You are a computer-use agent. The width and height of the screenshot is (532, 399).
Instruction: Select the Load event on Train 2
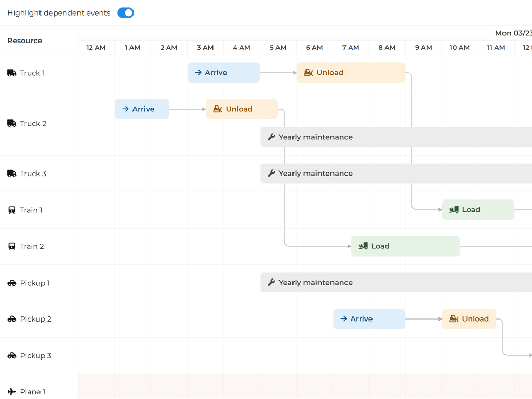pos(405,246)
